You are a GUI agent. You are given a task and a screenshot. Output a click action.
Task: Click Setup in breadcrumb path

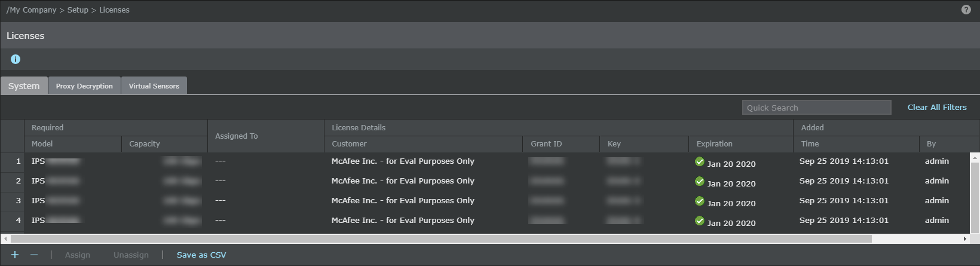click(x=78, y=10)
